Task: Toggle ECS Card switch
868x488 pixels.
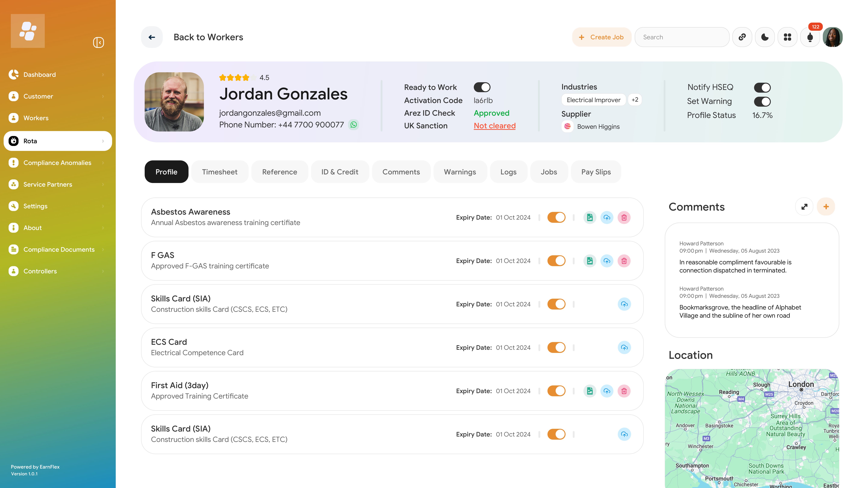Action: point(556,348)
